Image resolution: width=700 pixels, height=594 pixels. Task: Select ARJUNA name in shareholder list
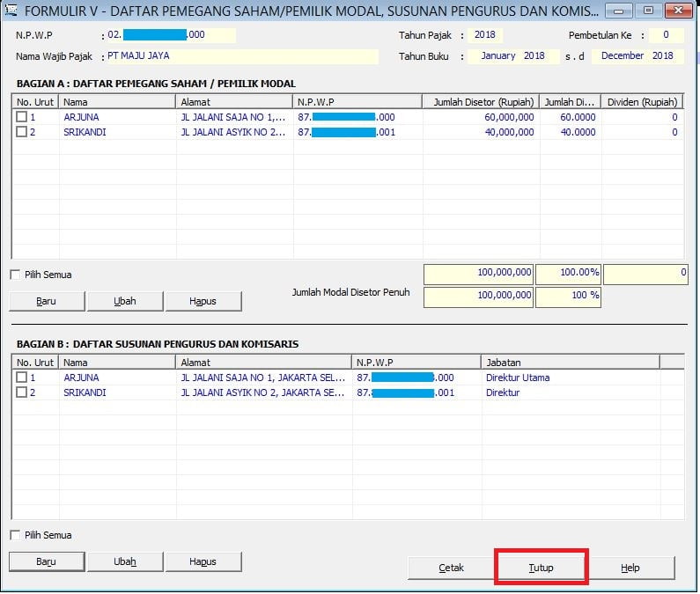pos(81,117)
